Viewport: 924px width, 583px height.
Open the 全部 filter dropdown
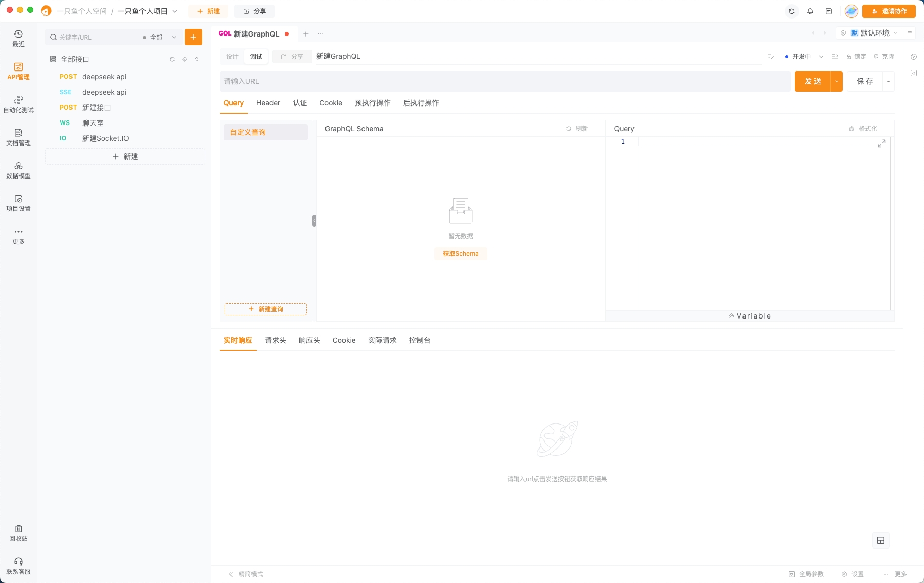tap(160, 37)
